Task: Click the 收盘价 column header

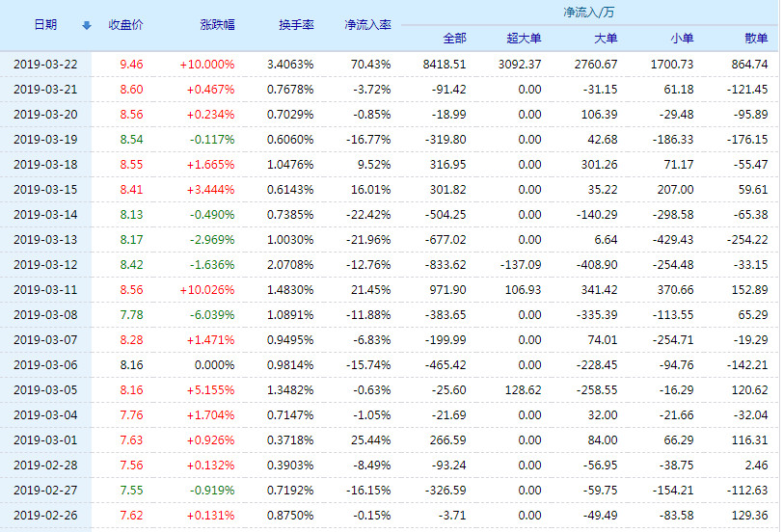Action: [125, 25]
